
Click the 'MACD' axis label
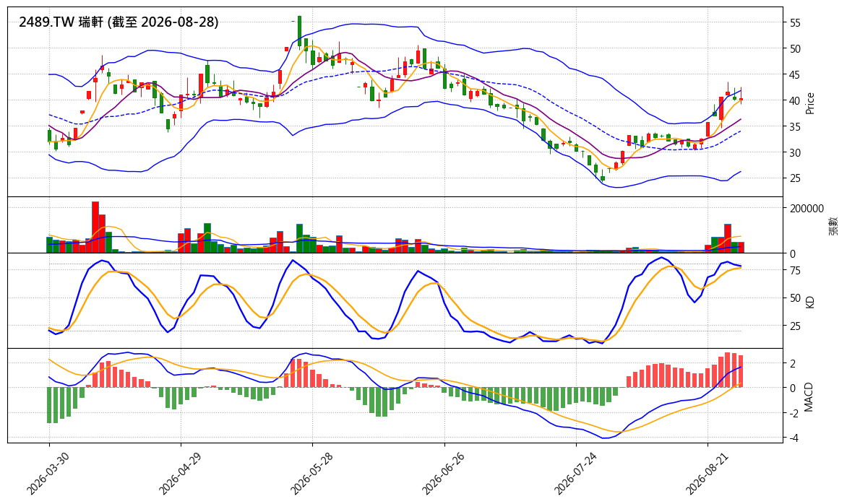coord(809,396)
